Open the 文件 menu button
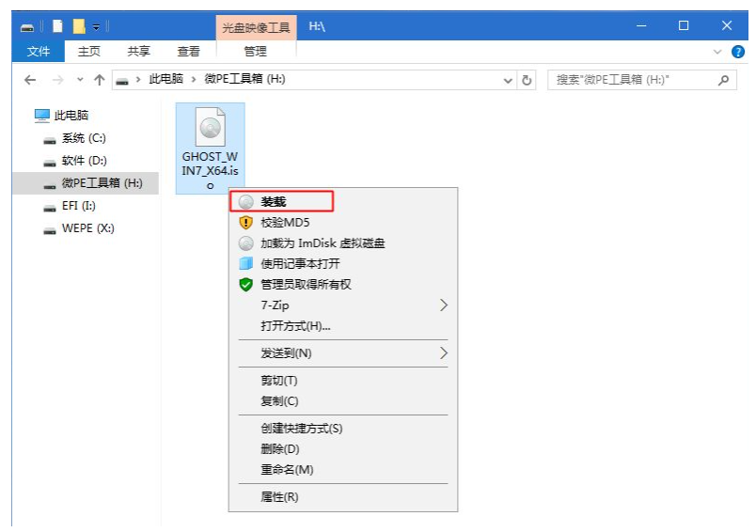756x532 pixels. [39, 52]
